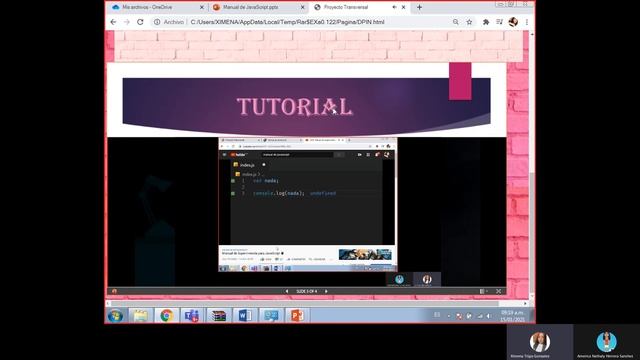640x360 pixels.
Task: Open Windows Start menu
Action: 116,316
